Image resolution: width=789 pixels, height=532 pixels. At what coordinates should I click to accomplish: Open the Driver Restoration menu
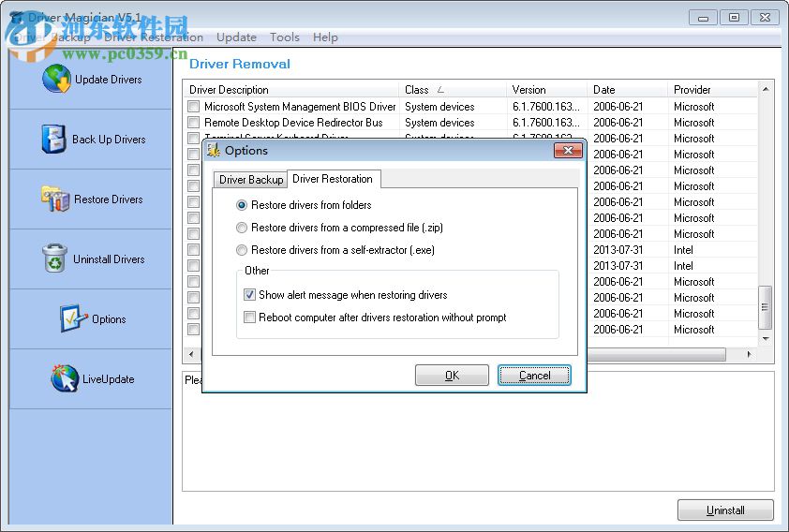(154, 37)
